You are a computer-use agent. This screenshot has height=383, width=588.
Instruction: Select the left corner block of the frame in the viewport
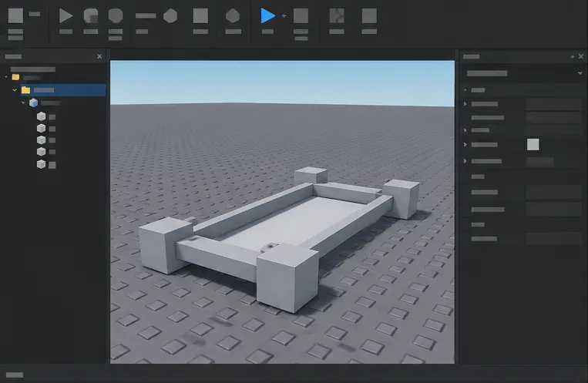point(165,244)
